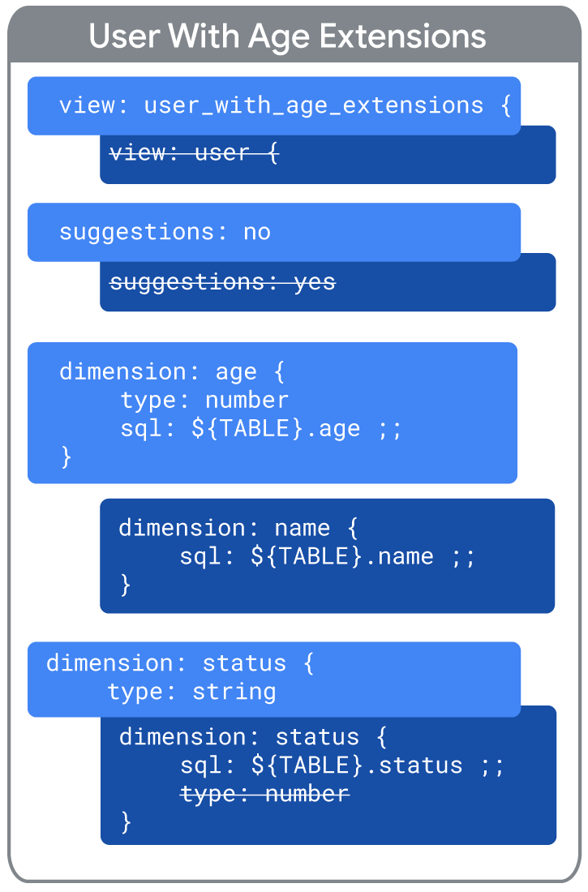The image size is (588, 892).
Task: Click the word no after suggestions:
Action: pyautogui.click(x=257, y=233)
